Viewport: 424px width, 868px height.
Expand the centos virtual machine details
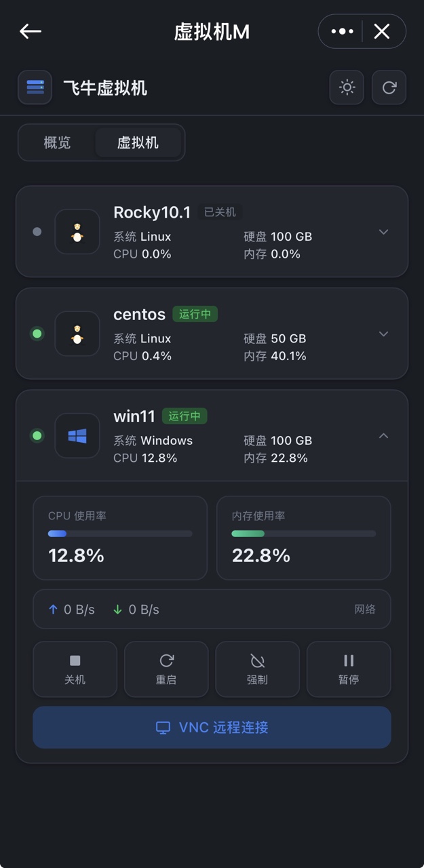click(x=383, y=334)
